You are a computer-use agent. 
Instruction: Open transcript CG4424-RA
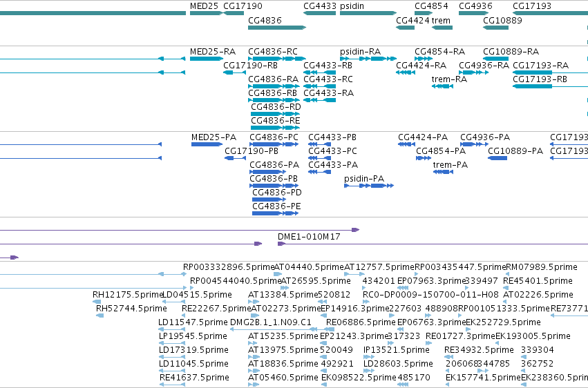421,65
